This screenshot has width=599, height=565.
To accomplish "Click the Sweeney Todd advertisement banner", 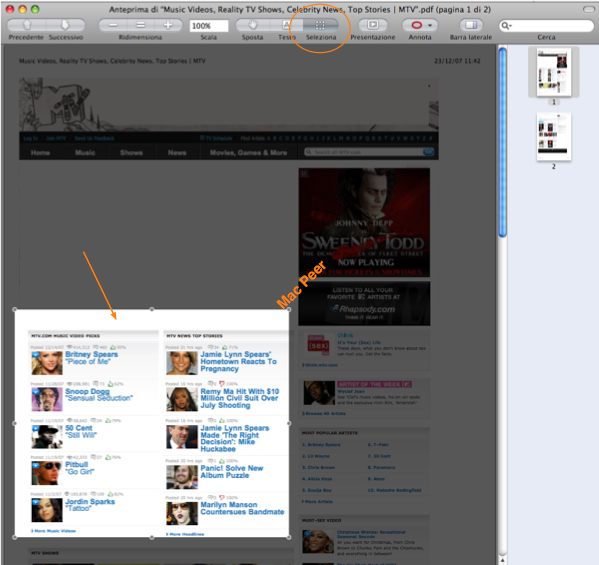I will [x=364, y=222].
